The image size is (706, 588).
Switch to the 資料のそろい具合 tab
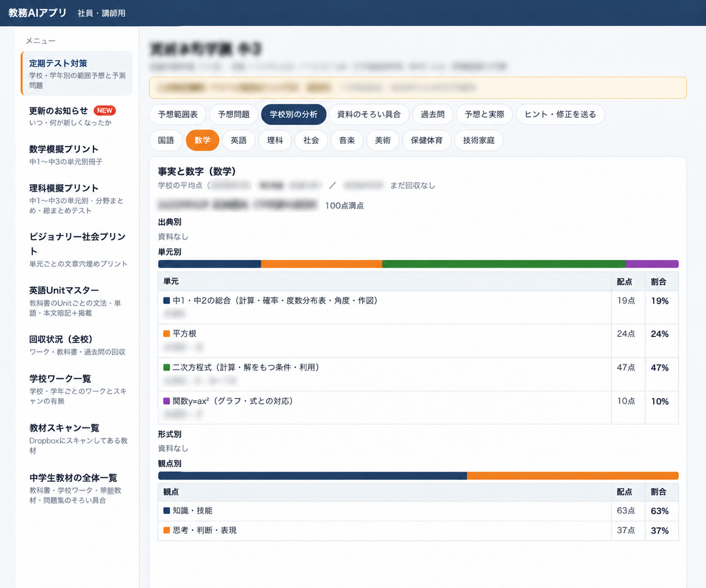click(369, 114)
